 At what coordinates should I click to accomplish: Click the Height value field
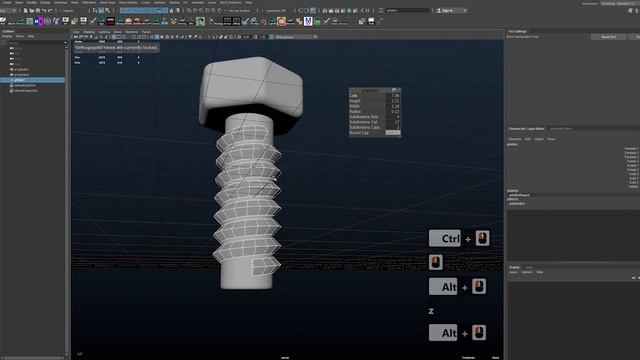pyautogui.click(x=393, y=101)
